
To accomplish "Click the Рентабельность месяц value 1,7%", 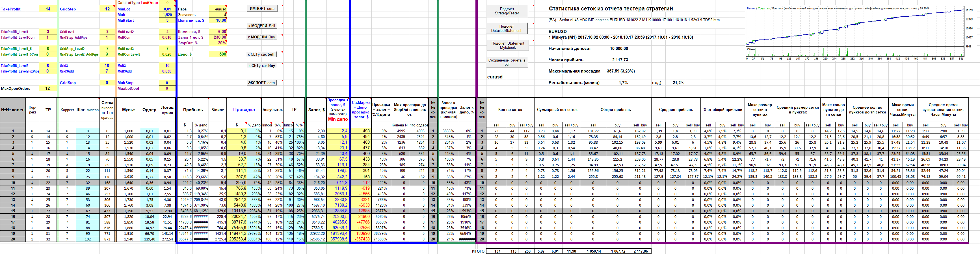I will pyautogui.click(x=623, y=83).
